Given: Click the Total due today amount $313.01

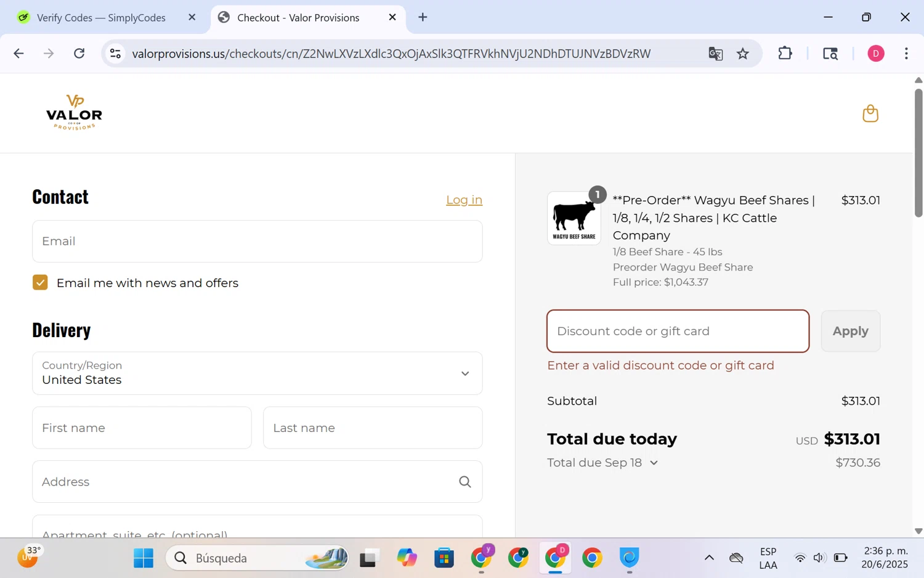Looking at the screenshot, I should 852,439.
